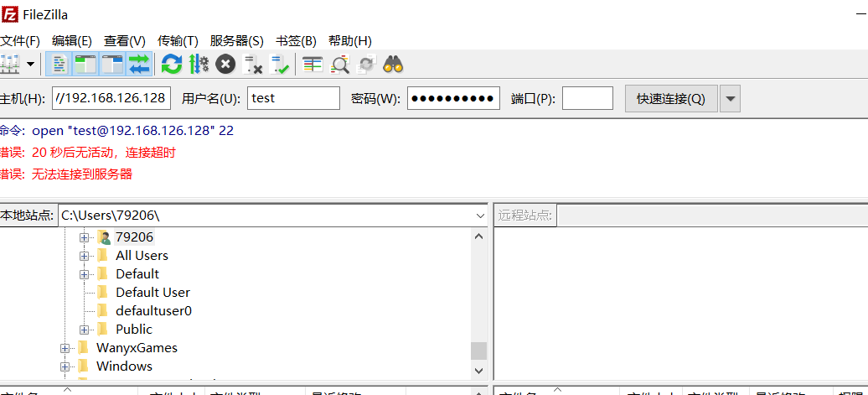Expand the Windows folder node
The width and height of the screenshot is (868, 395).
(x=65, y=366)
